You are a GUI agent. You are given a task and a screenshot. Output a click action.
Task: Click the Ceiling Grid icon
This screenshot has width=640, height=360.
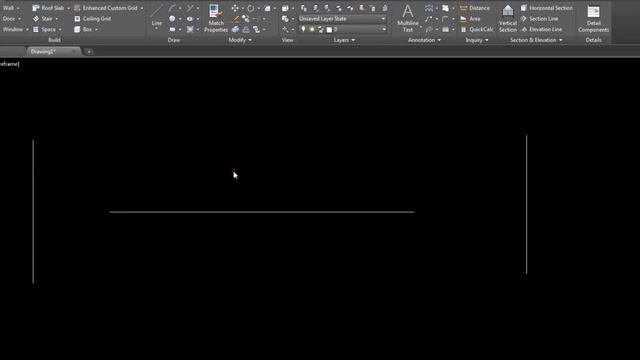point(77,19)
